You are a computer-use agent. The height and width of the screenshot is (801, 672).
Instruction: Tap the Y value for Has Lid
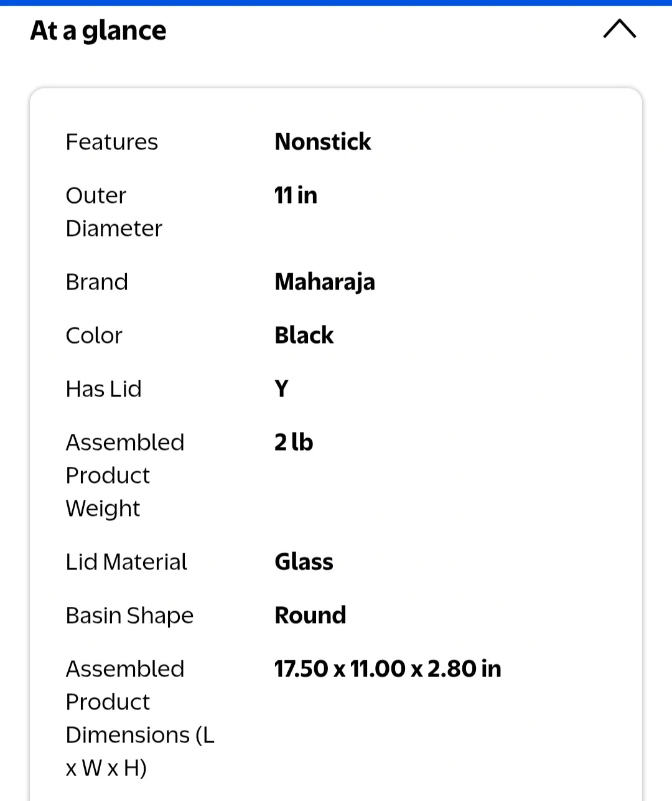pyautogui.click(x=281, y=389)
